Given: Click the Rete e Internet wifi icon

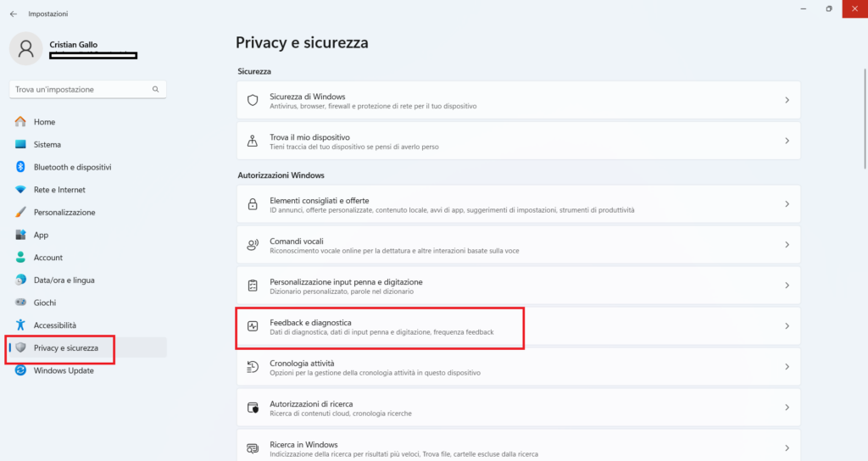Looking at the screenshot, I should 21,190.
